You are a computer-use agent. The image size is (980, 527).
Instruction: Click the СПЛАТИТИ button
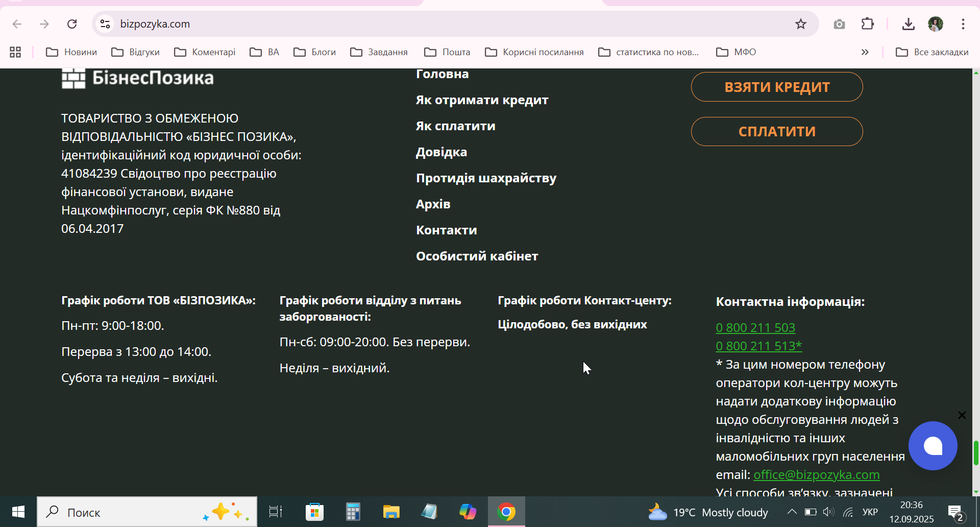click(x=777, y=131)
